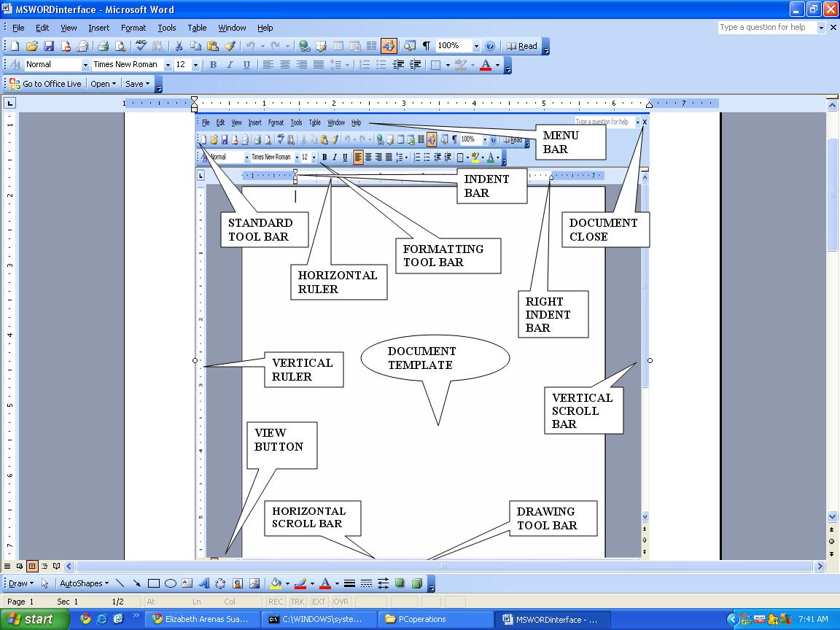Viewport: 840px width, 630px height.
Task: Select the Oval tool on the Drawing toolbar
Action: point(170,583)
